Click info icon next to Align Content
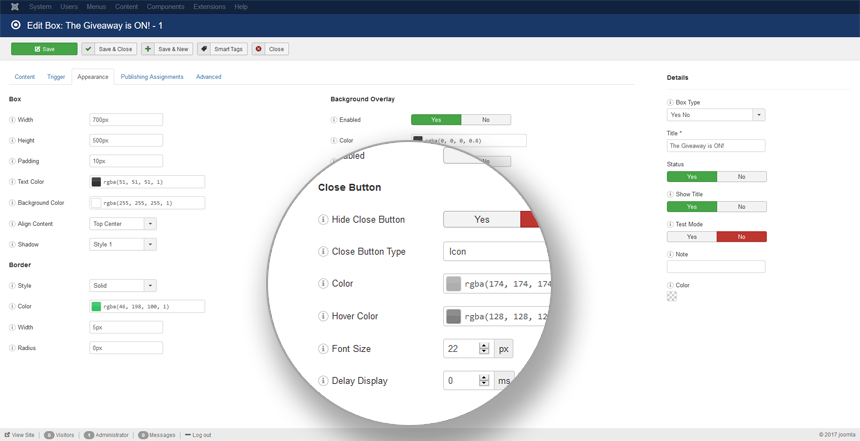 (12, 224)
